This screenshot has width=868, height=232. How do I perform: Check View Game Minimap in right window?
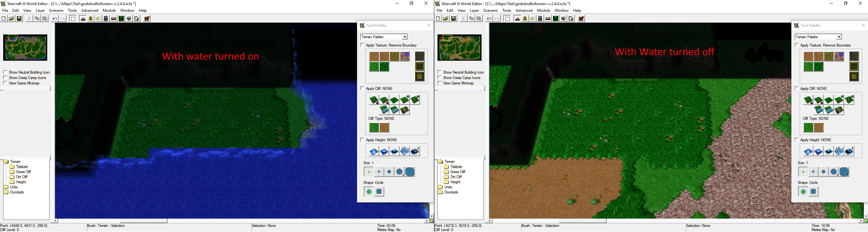(439, 83)
